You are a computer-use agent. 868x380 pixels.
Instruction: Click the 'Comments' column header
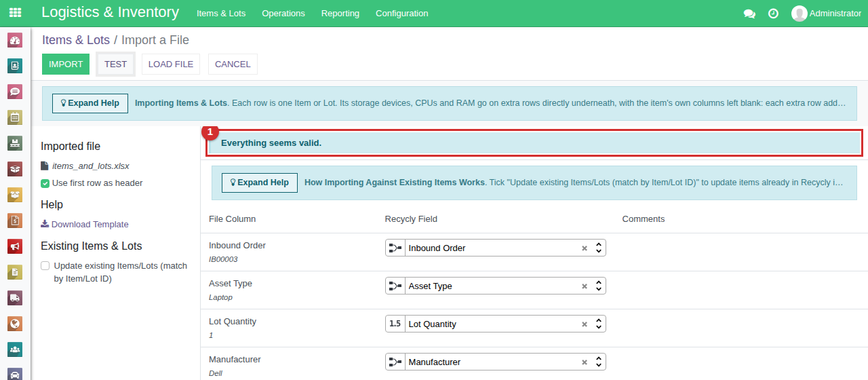644,219
